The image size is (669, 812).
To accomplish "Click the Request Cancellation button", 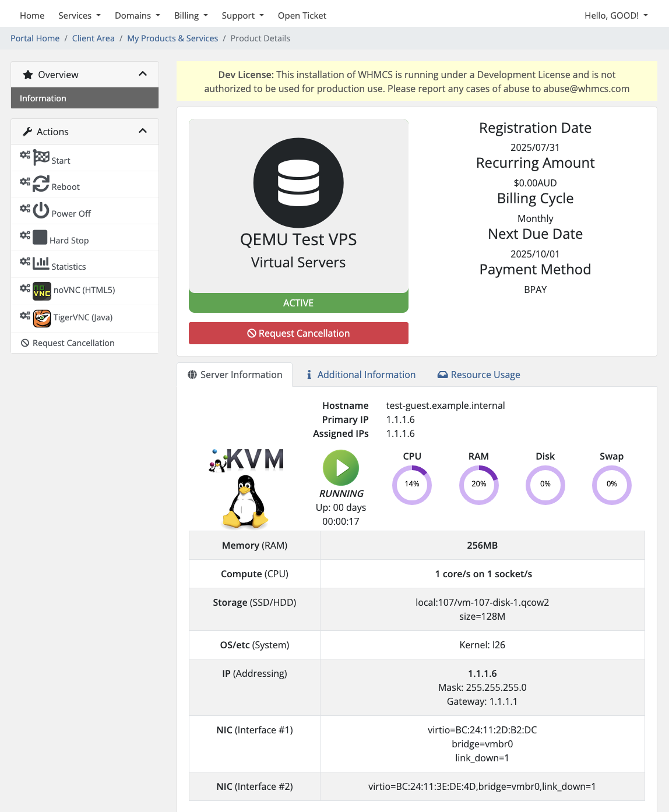I will pos(298,333).
